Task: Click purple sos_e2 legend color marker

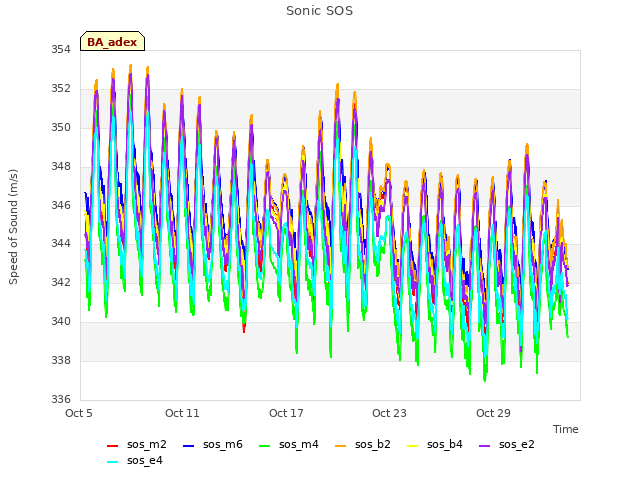Action: pos(484,446)
